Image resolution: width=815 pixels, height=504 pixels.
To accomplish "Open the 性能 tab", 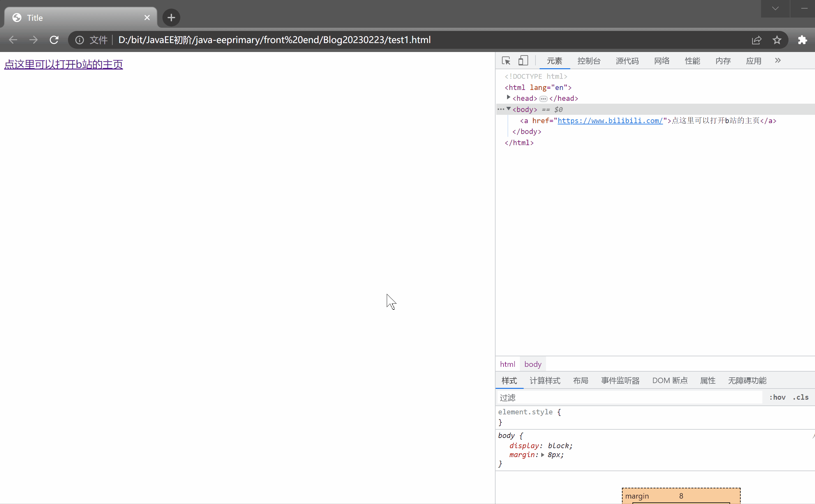I will point(692,61).
